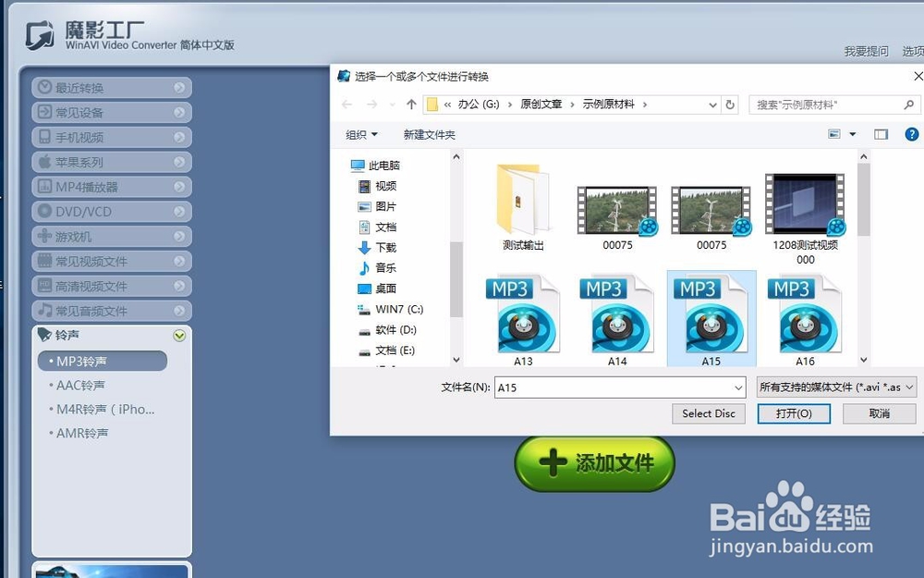Image resolution: width=924 pixels, height=578 pixels.
Task: Select the A13 MP3 file
Action: click(523, 320)
